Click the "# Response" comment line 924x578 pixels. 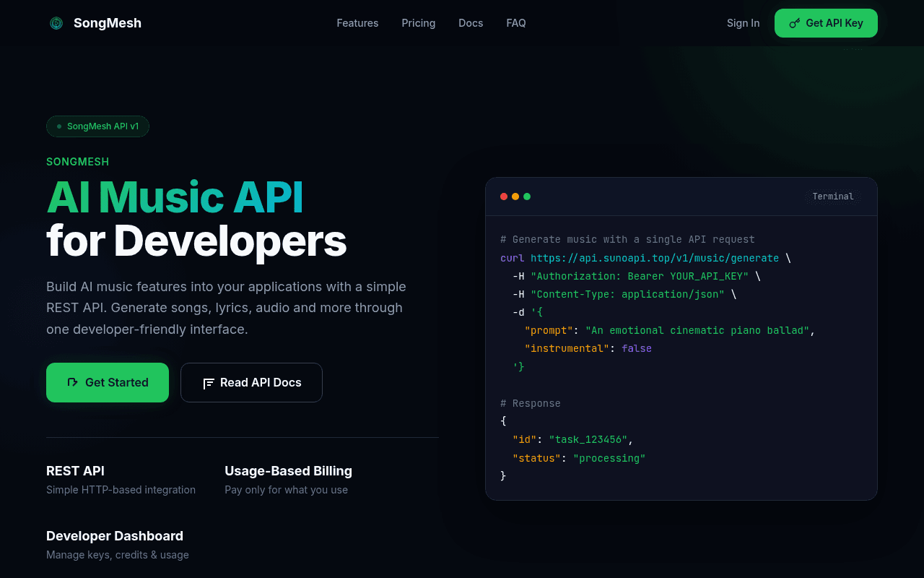[531, 403]
